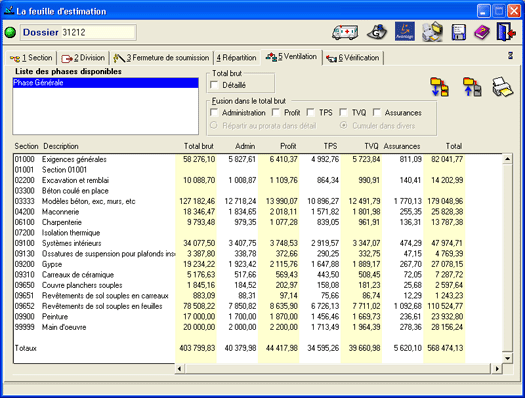
Task: Exit via the door icon
Action: click(506, 32)
